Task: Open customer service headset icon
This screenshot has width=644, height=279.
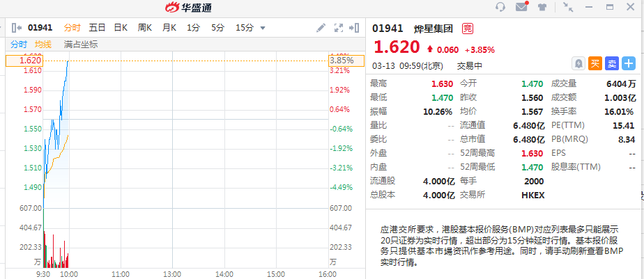Action: click(500, 8)
